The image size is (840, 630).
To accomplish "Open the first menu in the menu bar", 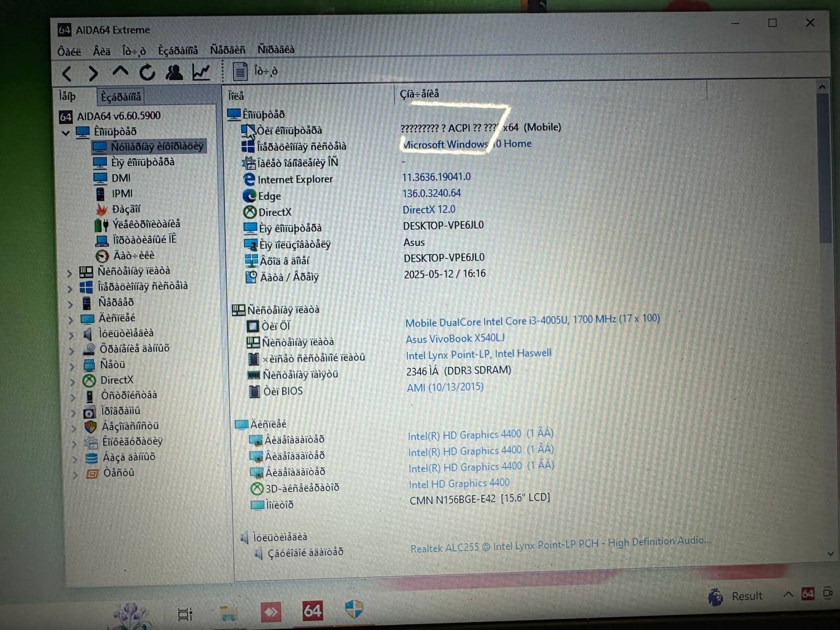I will pos(69,51).
